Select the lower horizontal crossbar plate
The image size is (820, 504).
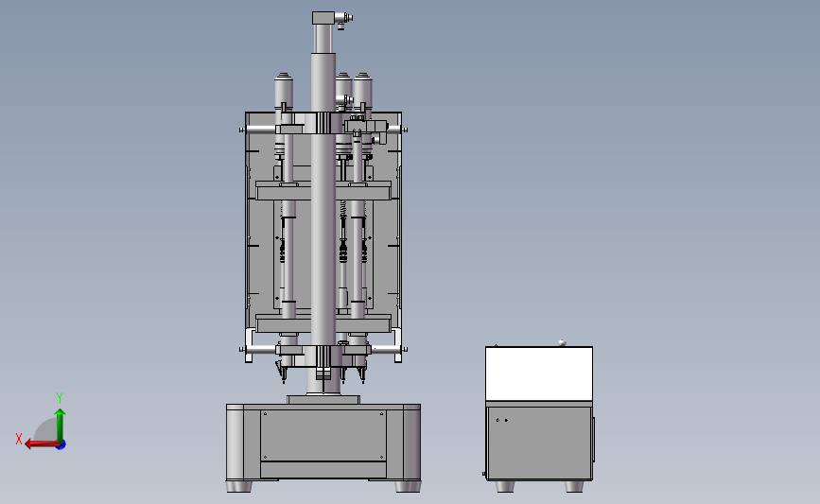[x=323, y=323]
